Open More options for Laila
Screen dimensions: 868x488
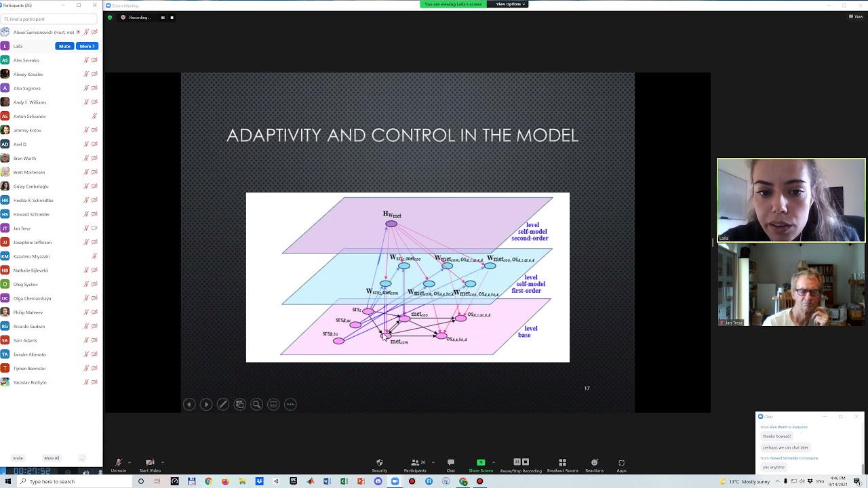point(87,46)
